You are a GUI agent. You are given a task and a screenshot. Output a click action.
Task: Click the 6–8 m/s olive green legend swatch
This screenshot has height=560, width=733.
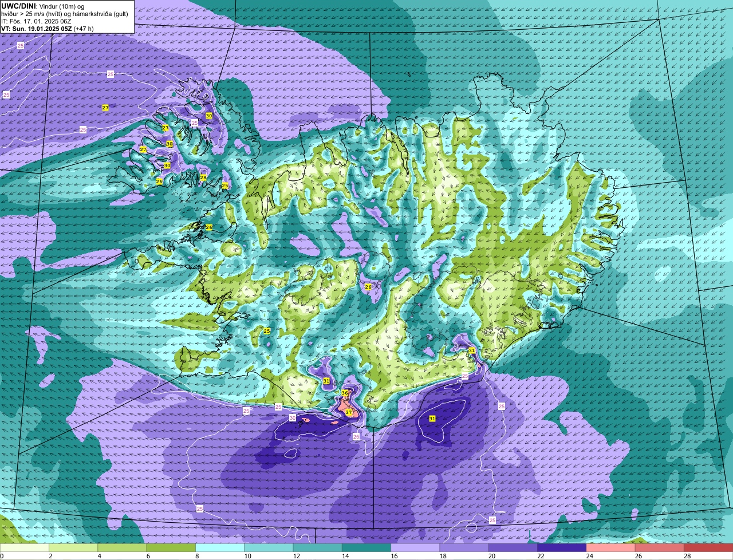click(x=171, y=548)
